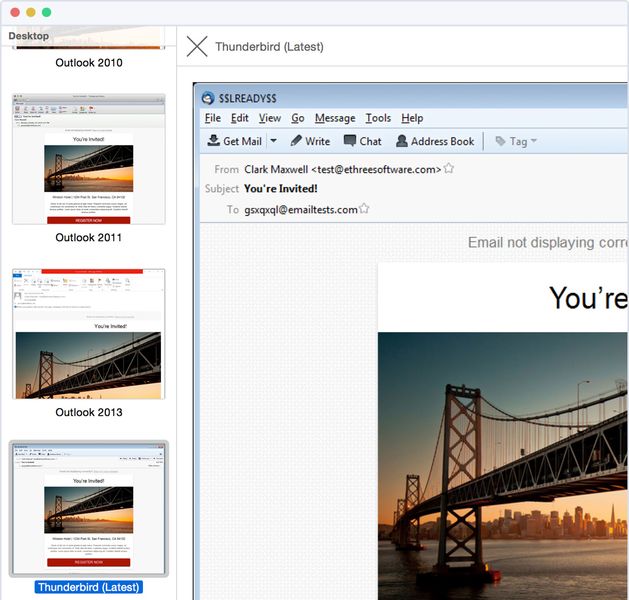
Task: Click the Outlook 2013 caption
Action: [x=89, y=412]
